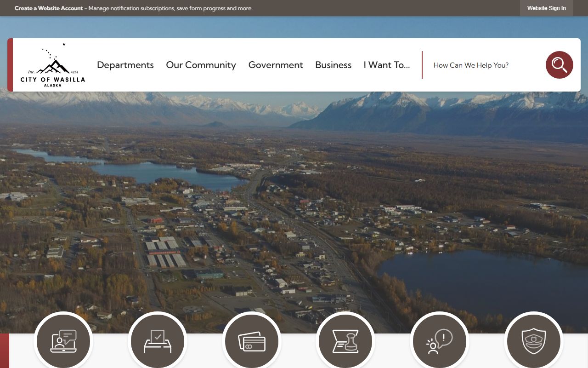Click the notification subscriptions description text
Image resolution: width=588 pixels, height=368 pixels.
(170, 8)
